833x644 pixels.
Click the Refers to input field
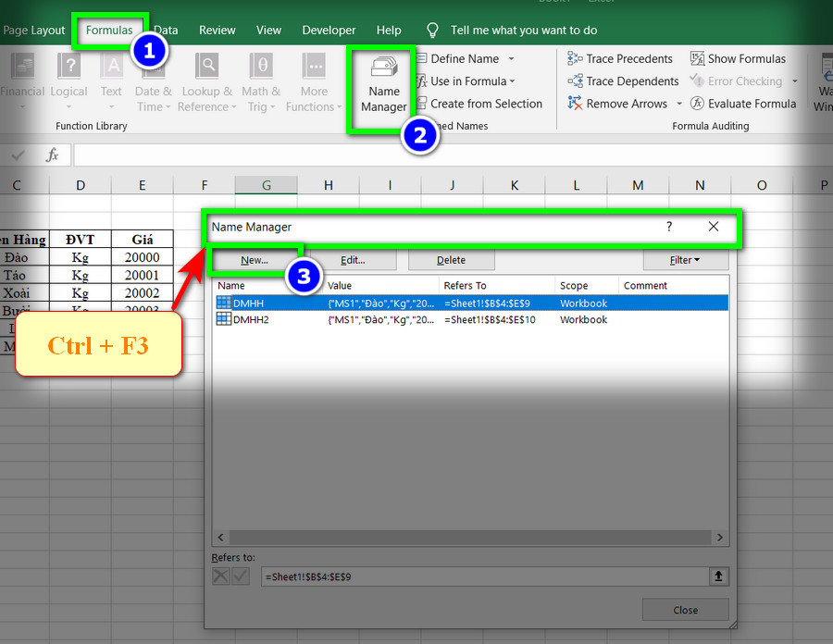point(484,576)
